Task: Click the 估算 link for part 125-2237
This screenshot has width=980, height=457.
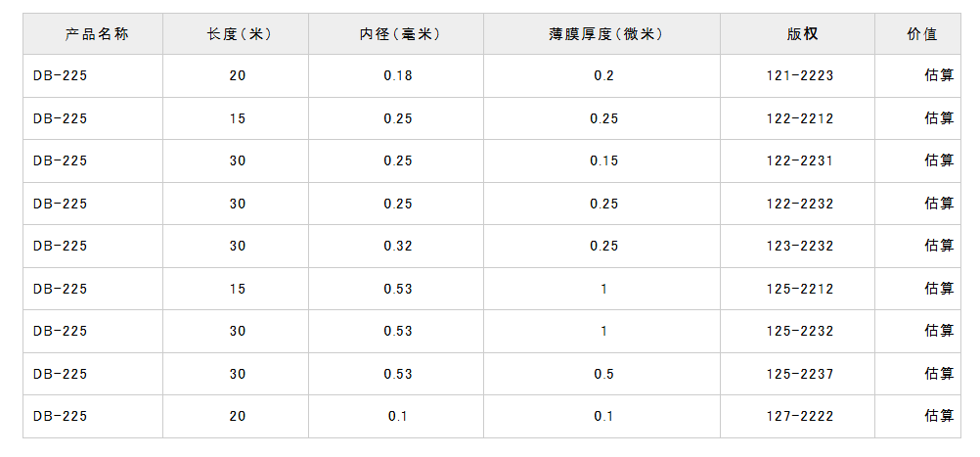Action: (939, 374)
